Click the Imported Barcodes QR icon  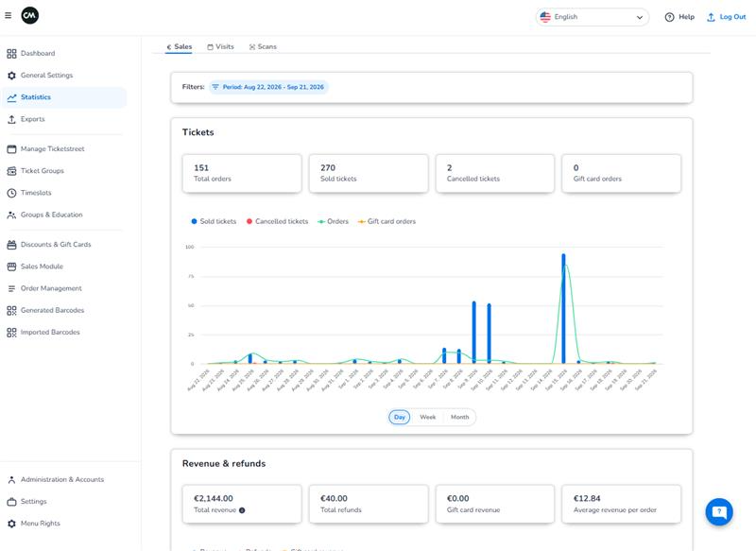point(11,333)
